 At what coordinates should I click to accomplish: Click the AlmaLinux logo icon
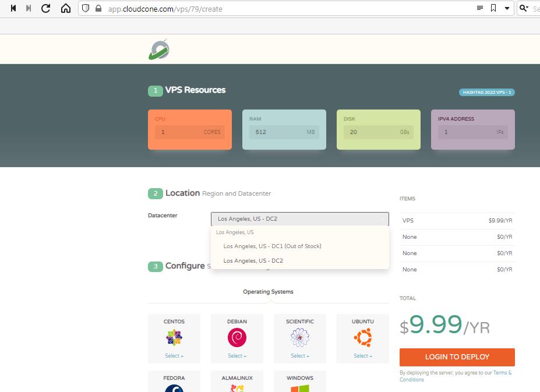click(x=237, y=388)
